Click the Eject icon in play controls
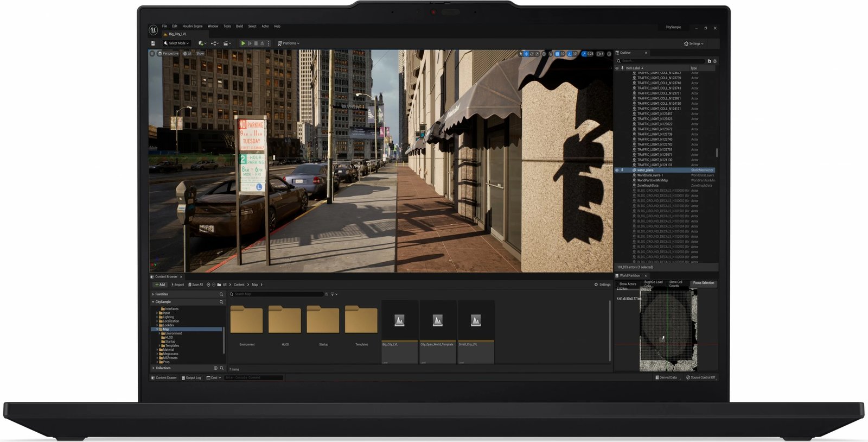This screenshot has width=868, height=442. coord(262,43)
